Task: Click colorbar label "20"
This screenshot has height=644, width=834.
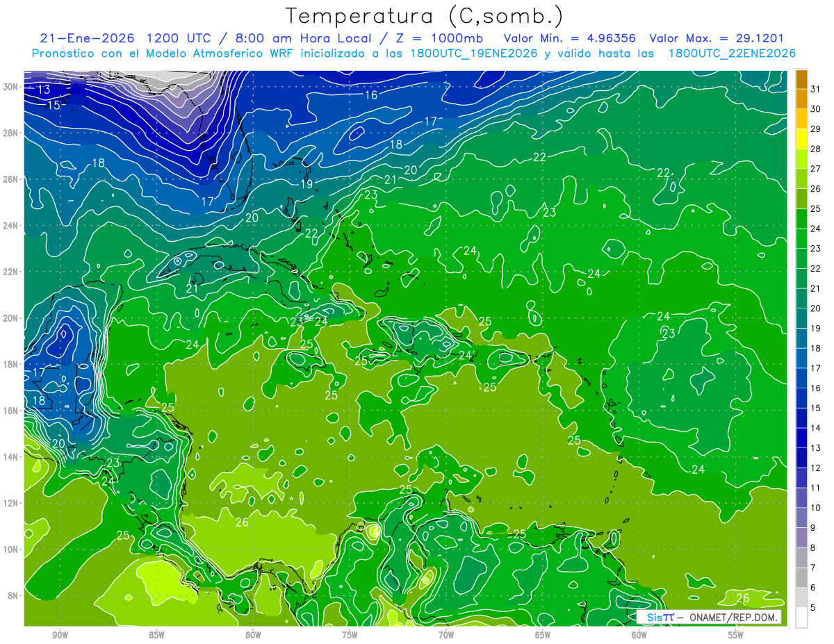Action: [x=816, y=308]
